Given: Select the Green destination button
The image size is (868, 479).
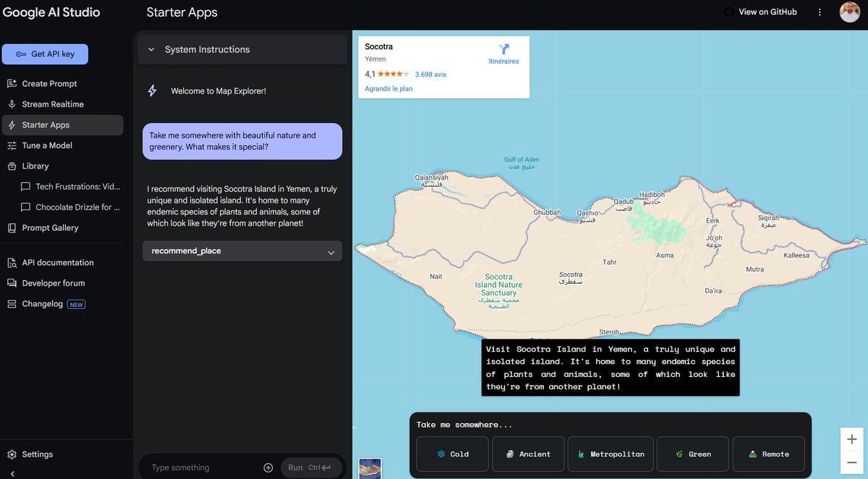Looking at the screenshot, I should coord(693,454).
